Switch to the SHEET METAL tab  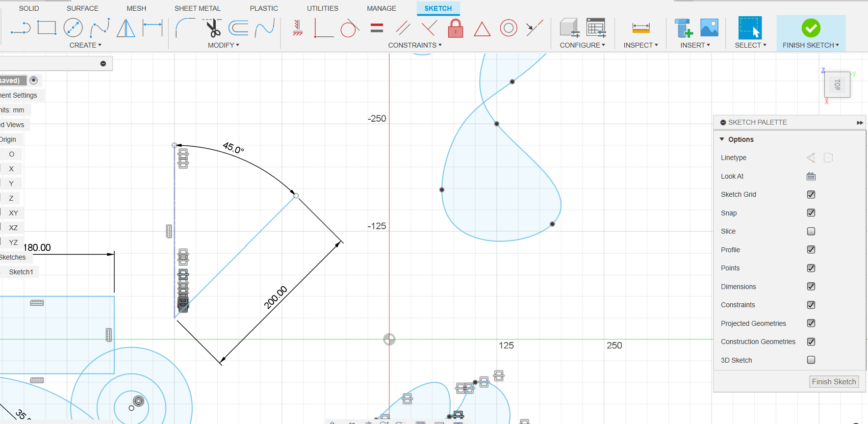pos(198,8)
